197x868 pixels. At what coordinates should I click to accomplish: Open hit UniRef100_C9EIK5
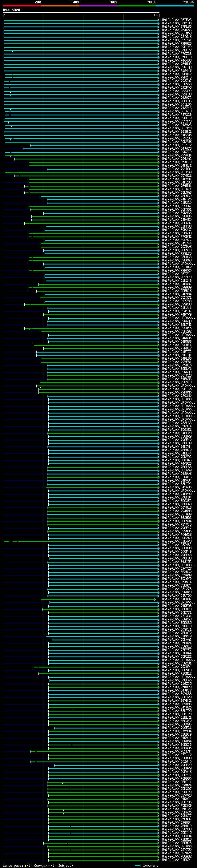[x=177, y=389]
